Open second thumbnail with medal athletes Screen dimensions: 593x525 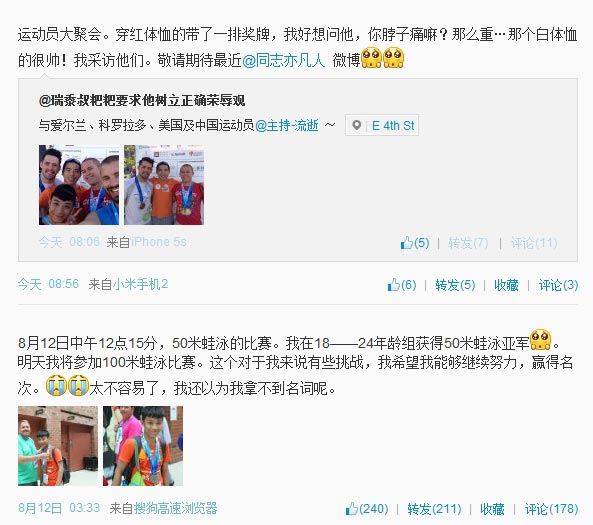pyautogui.click(x=164, y=185)
